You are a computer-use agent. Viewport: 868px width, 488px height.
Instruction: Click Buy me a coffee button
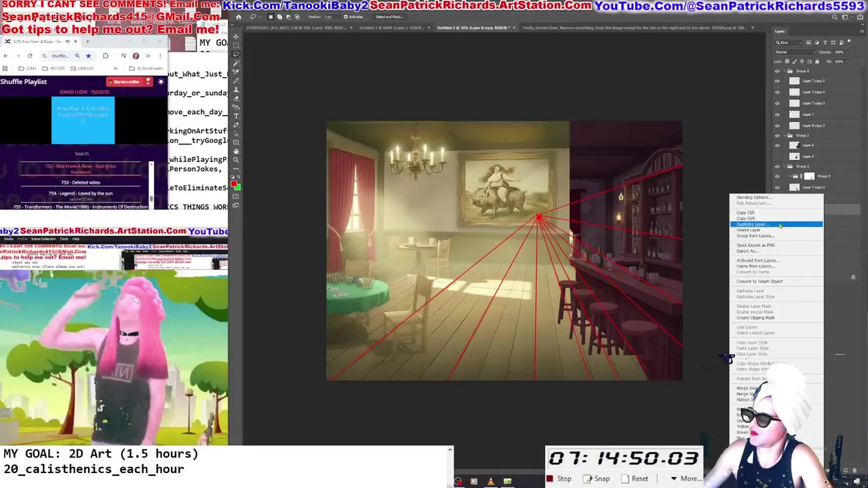pos(129,81)
